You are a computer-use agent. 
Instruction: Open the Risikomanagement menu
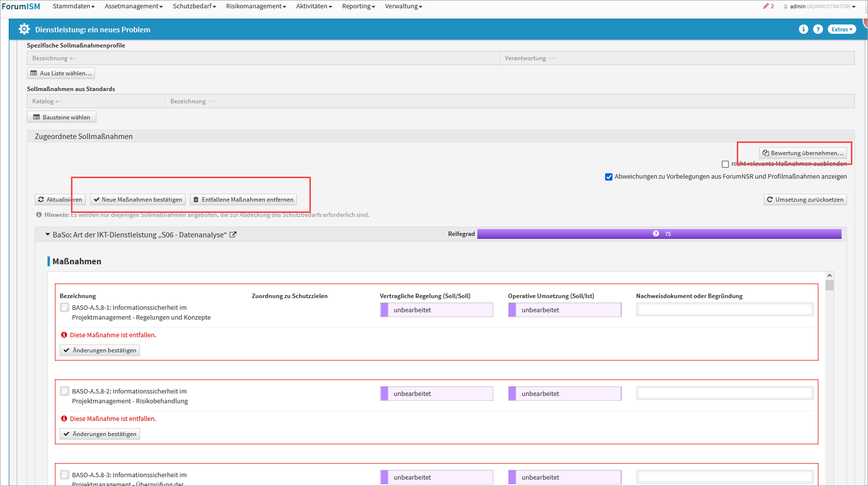click(x=256, y=6)
